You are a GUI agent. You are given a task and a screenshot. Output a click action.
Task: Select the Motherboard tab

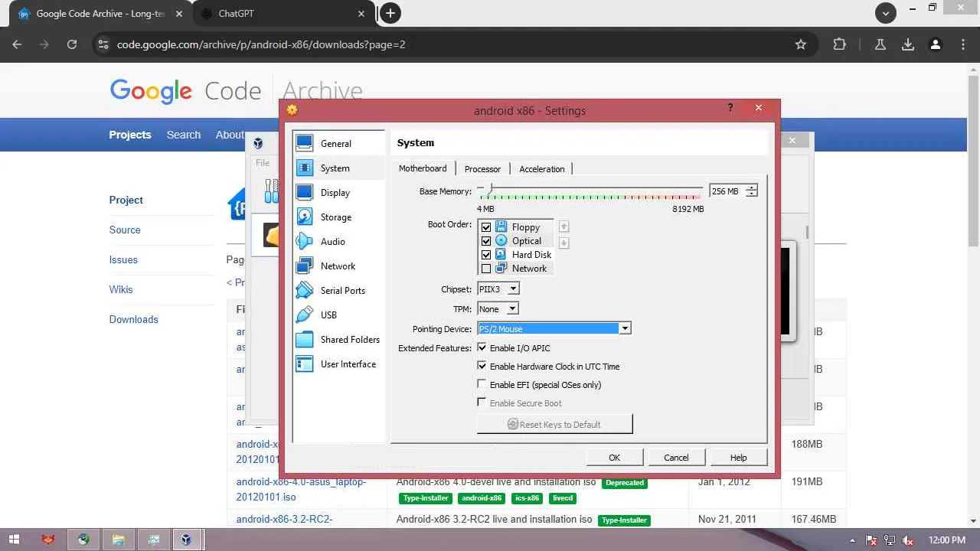pyautogui.click(x=423, y=168)
